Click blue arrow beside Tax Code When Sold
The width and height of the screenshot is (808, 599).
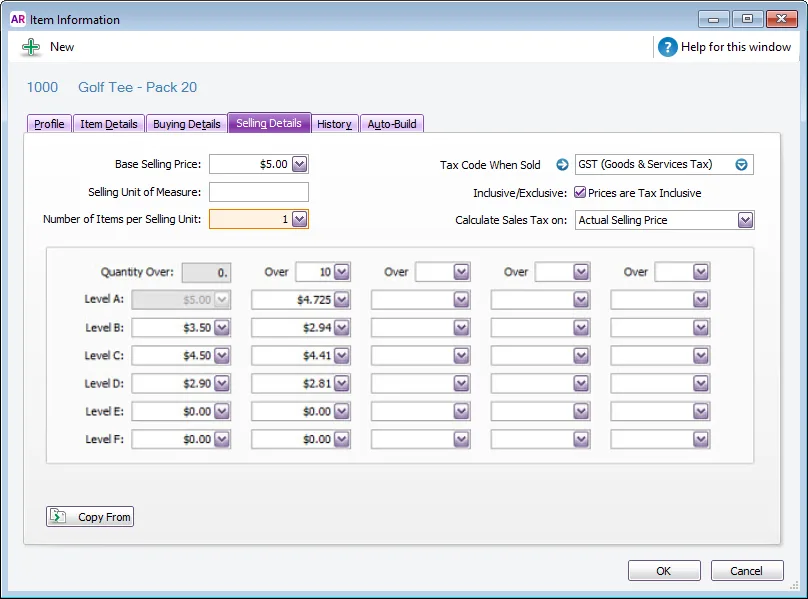(x=562, y=164)
